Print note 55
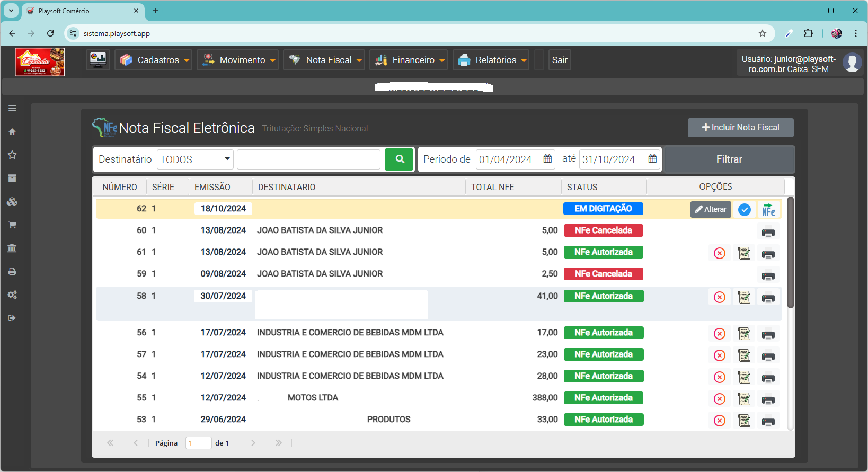868x472 pixels. coord(768,399)
